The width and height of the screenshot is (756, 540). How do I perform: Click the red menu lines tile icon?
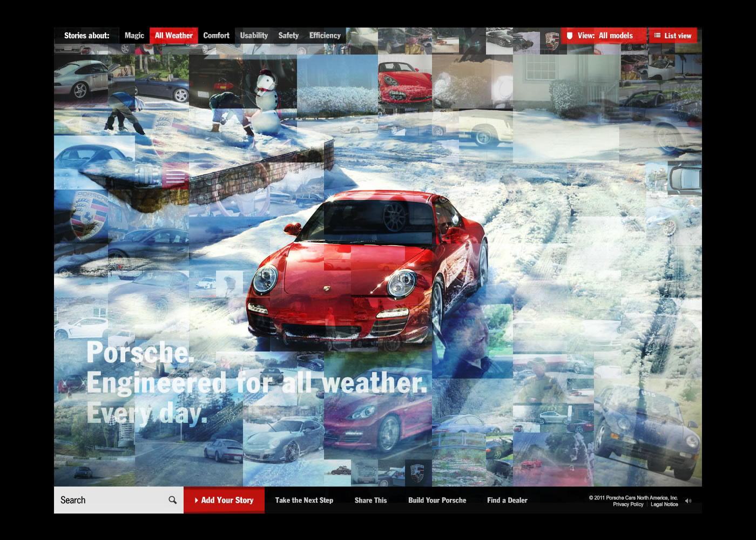175,177
